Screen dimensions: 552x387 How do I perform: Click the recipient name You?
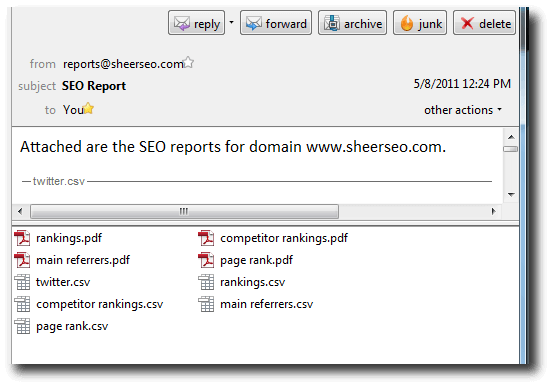73,110
